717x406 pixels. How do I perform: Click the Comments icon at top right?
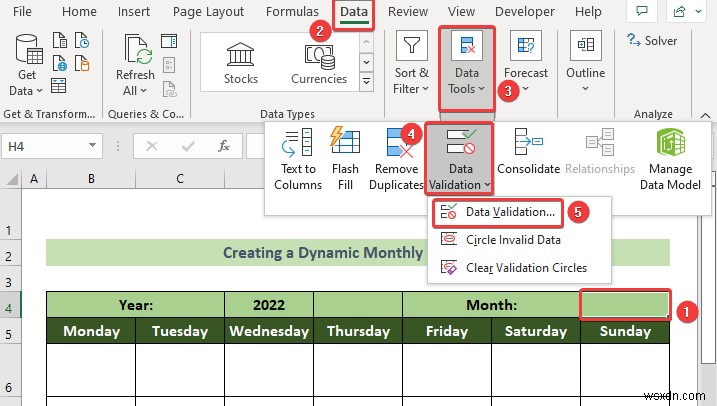pyautogui.click(x=642, y=11)
